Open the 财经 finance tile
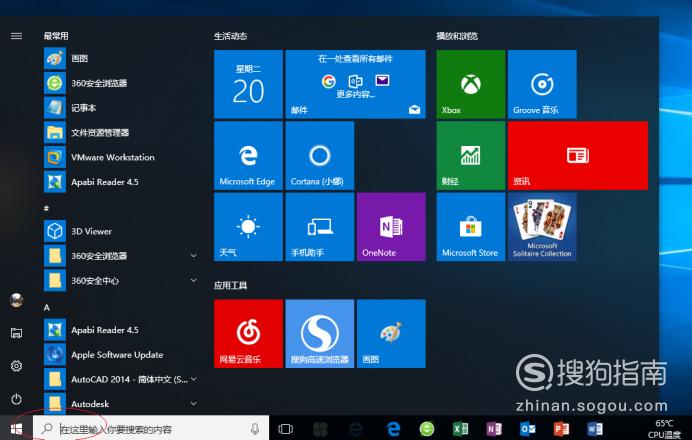692x440 pixels. click(x=471, y=156)
